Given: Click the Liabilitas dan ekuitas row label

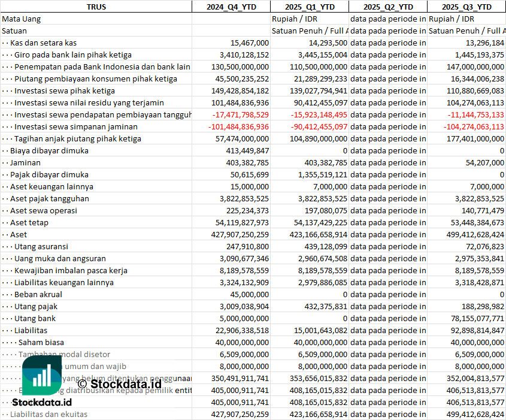Looking at the screenshot, I should [x=49, y=414].
